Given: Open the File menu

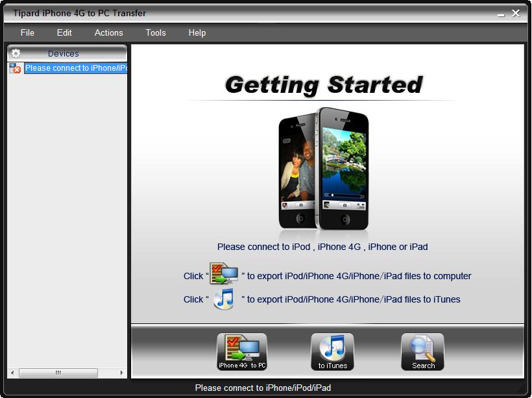Looking at the screenshot, I should pyautogui.click(x=27, y=32).
